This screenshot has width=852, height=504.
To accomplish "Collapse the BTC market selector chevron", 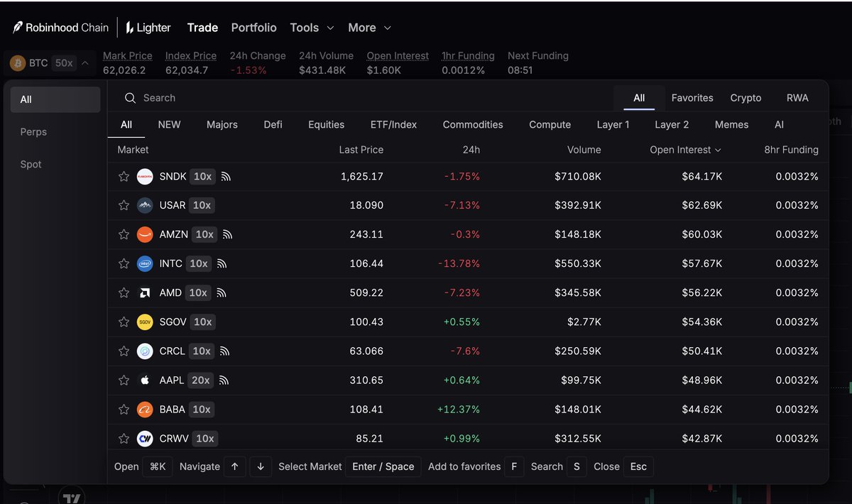I will [x=85, y=63].
